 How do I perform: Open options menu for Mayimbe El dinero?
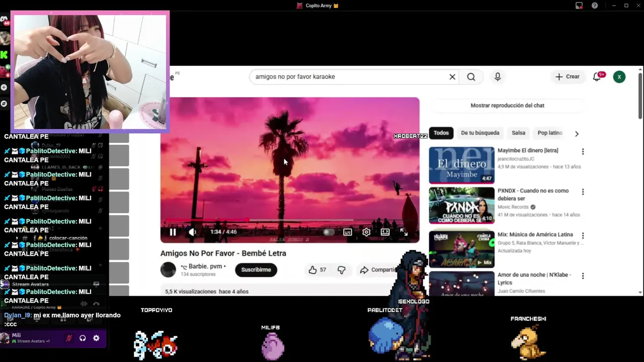[x=583, y=151]
